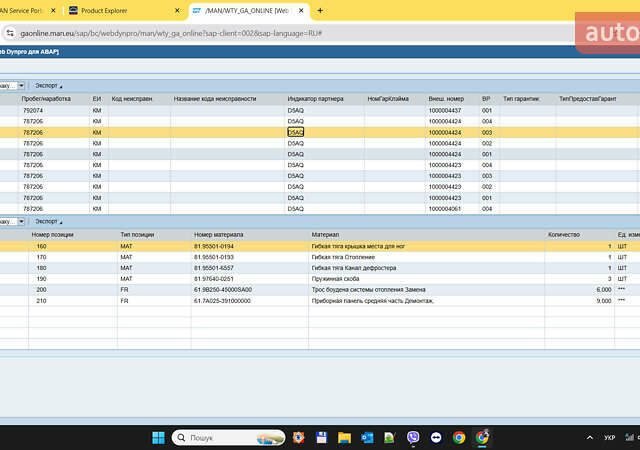Close the Product Explorer tab

(176, 10)
